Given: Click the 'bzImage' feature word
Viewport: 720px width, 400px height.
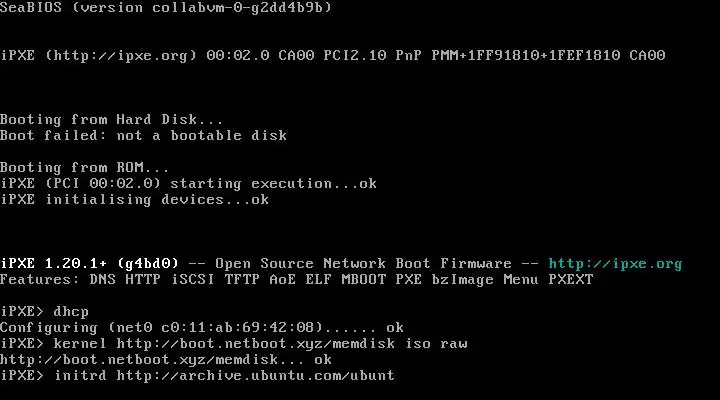Looking at the screenshot, I should click(463, 280).
